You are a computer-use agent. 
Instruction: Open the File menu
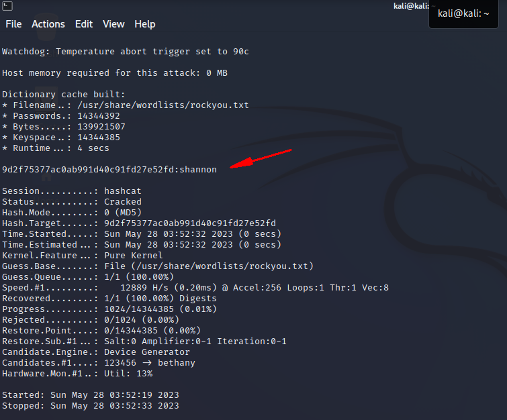pyautogui.click(x=13, y=24)
